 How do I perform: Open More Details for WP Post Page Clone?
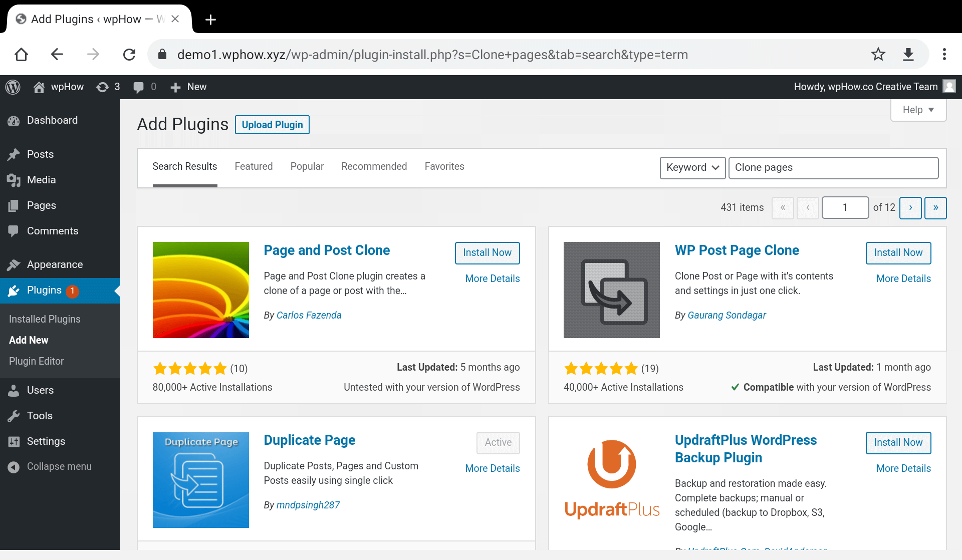(903, 278)
